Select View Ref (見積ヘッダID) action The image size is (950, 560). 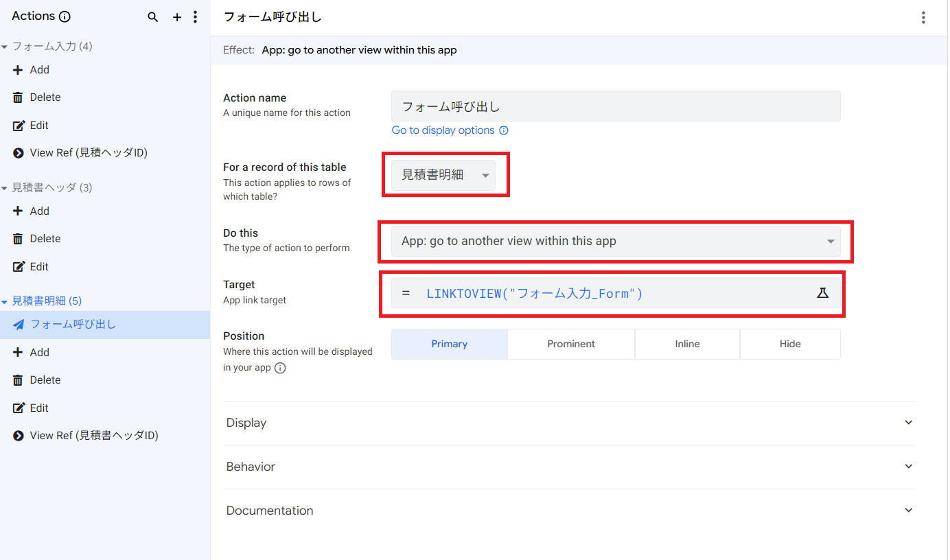pyautogui.click(x=89, y=153)
